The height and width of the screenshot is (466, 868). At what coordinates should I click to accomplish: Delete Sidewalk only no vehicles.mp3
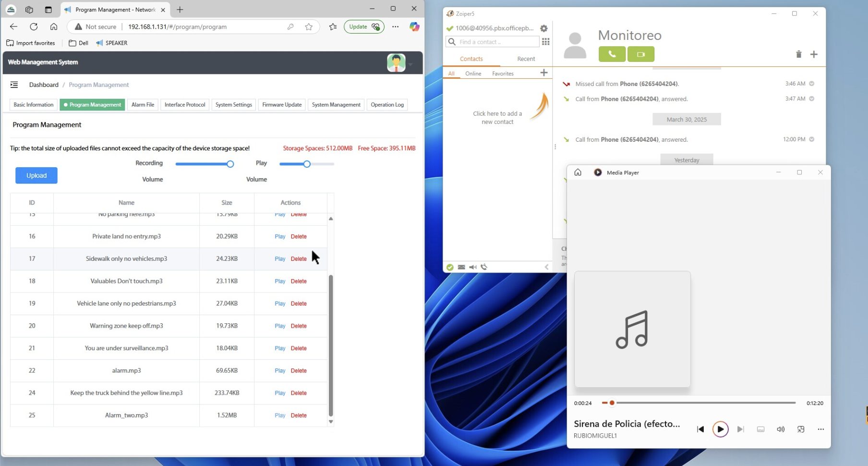(299, 259)
